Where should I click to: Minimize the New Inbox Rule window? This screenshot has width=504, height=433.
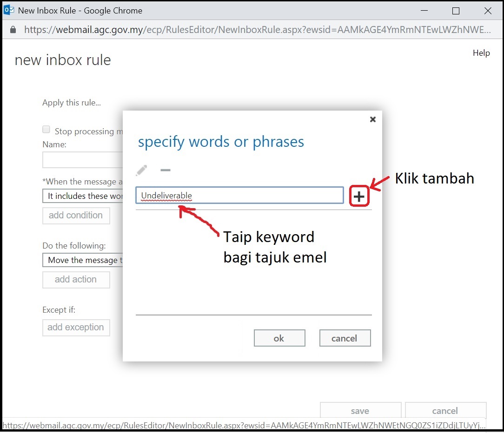click(424, 11)
